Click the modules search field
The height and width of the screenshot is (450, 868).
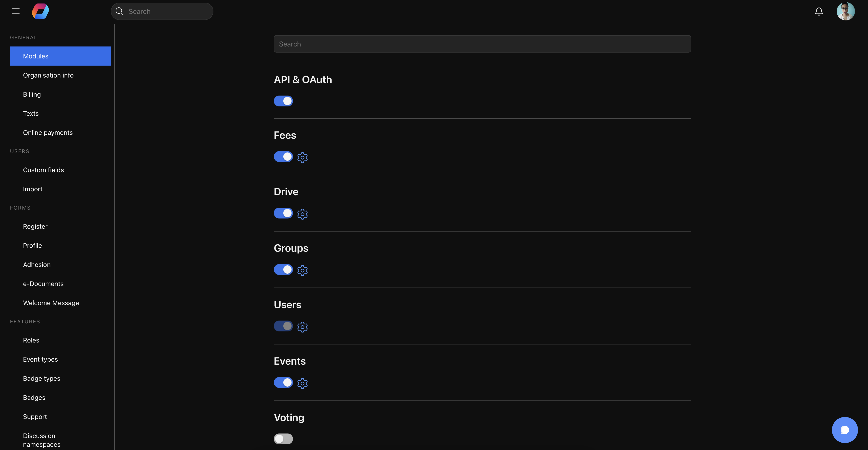point(482,44)
